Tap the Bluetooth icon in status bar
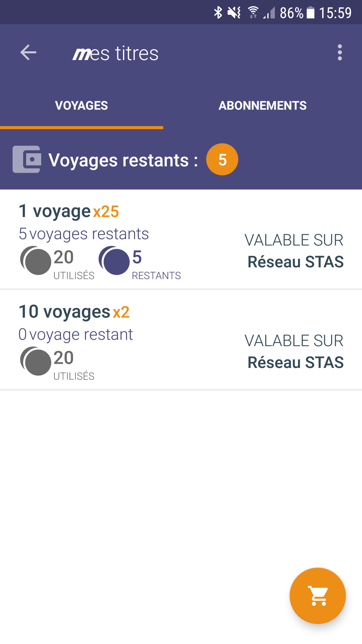Screen dimensions: 362x644 [218, 13]
